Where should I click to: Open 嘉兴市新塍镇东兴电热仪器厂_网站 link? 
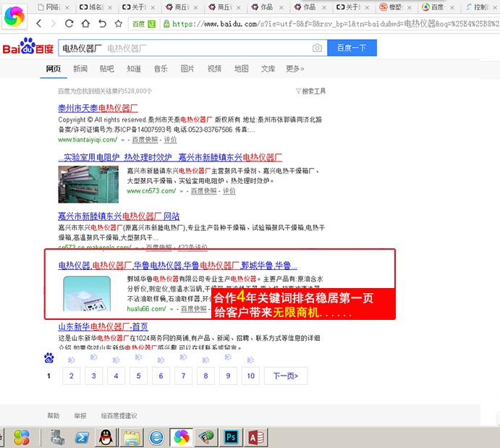(119, 216)
